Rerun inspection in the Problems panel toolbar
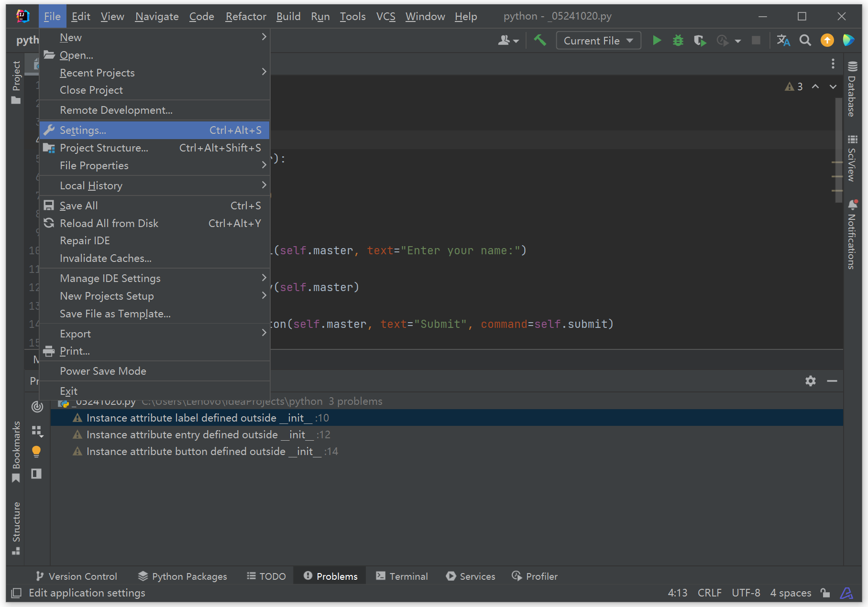The image size is (868, 607). pos(37,407)
